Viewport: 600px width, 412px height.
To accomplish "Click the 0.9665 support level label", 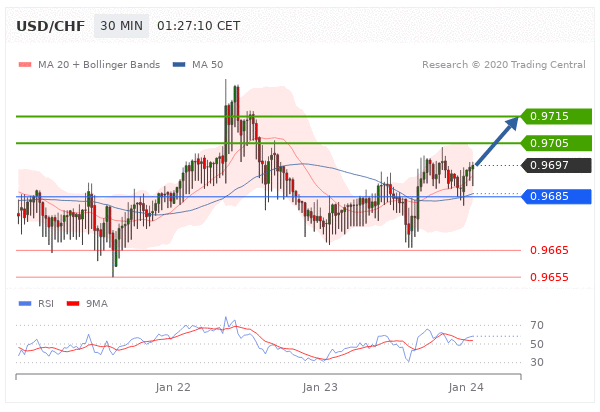I will (549, 250).
